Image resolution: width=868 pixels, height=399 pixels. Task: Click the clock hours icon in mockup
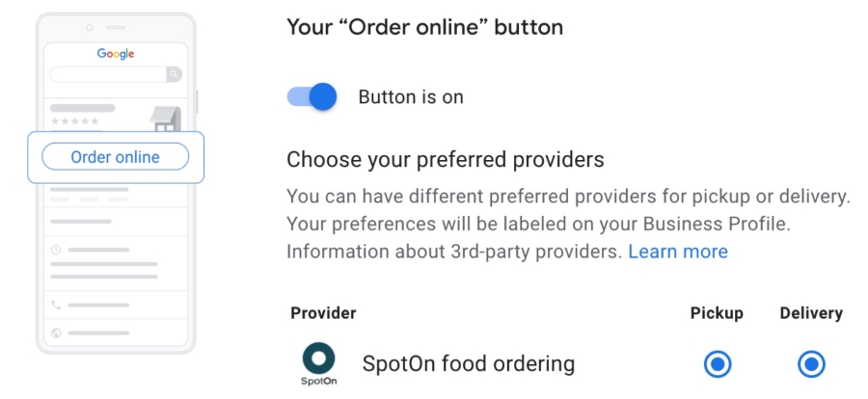56,251
